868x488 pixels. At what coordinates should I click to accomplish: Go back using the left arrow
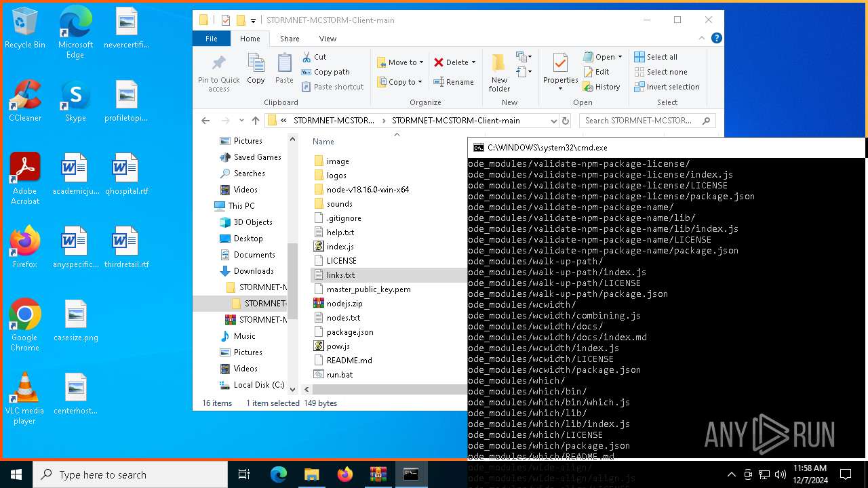(x=205, y=121)
